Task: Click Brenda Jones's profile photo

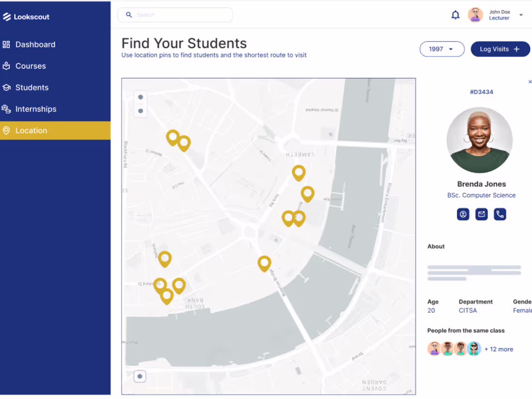Action: (479, 140)
